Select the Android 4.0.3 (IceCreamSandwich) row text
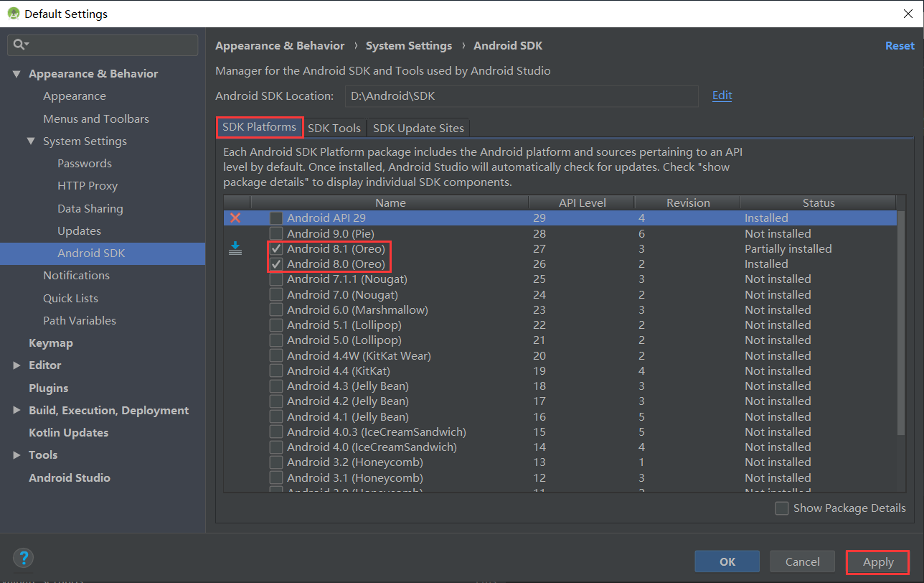 377,432
